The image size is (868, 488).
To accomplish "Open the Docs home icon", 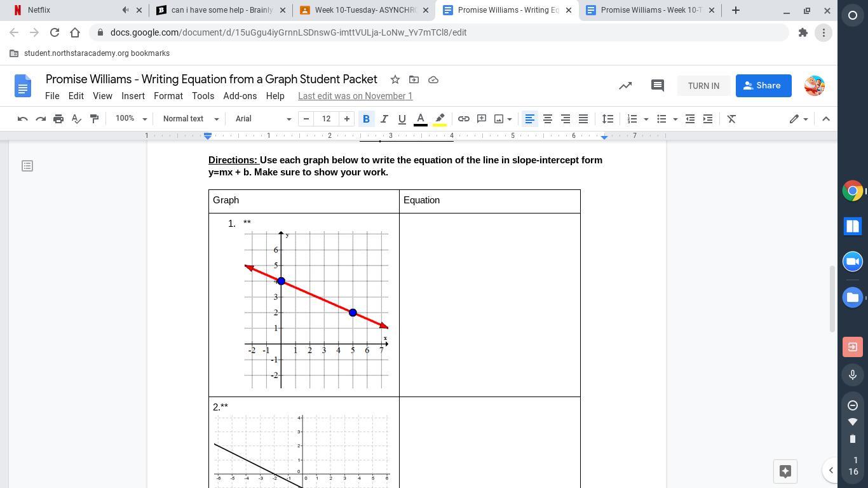I will tap(23, 86).
